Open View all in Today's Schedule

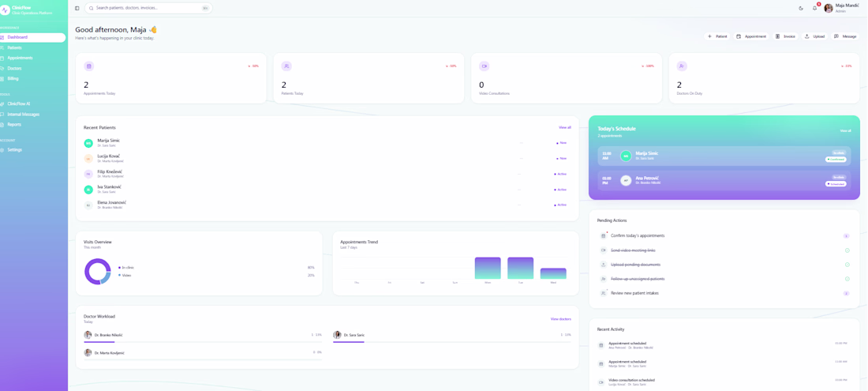pos(845,130)
